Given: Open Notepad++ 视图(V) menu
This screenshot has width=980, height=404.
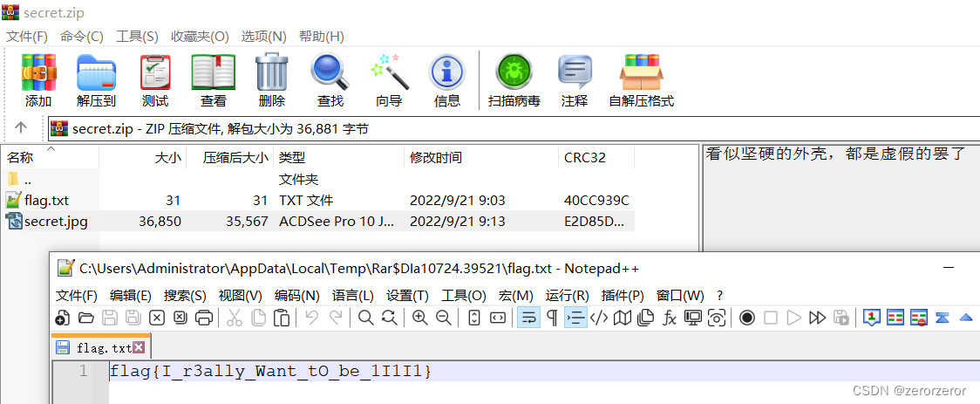Looking at the screenshot, I should (241, 295).
